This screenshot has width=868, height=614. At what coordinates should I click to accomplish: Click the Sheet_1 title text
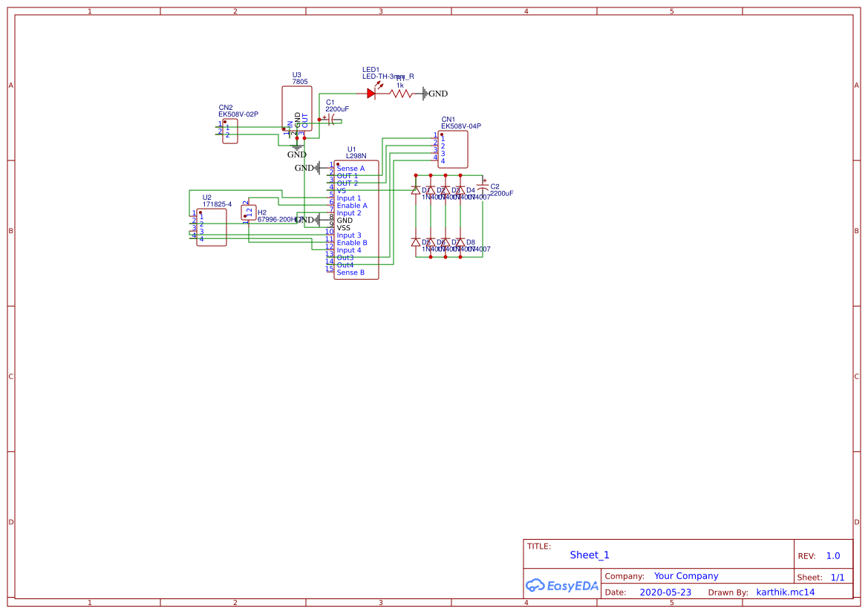589,555
